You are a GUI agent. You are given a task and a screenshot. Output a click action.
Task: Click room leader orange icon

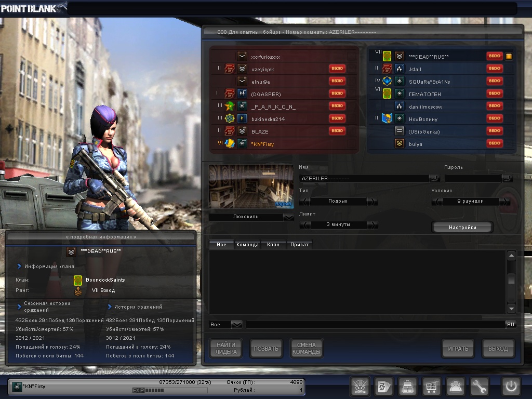tap(509, 57)
